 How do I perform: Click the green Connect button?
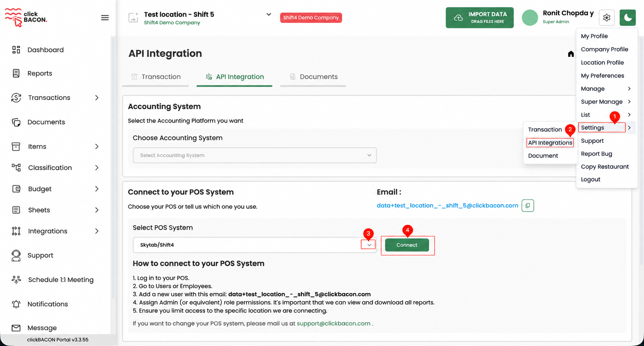407,245
